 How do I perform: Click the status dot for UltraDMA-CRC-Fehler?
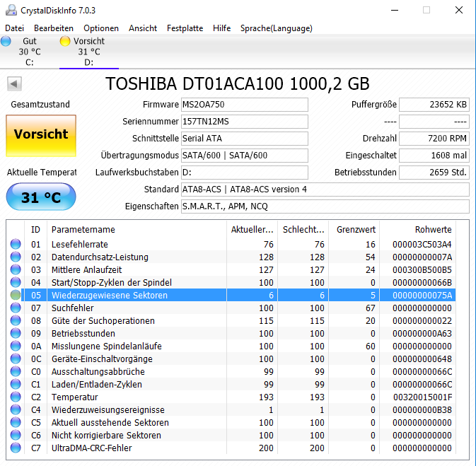coord(16,448)
